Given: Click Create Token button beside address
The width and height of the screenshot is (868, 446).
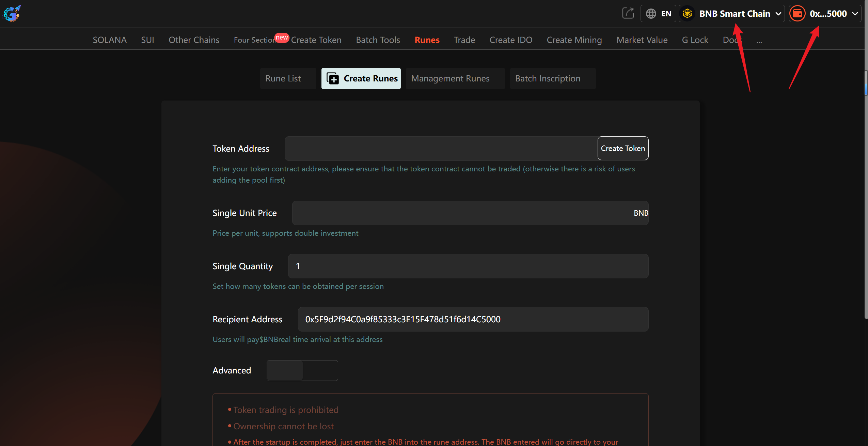Looking at the screenshot, I should (622, 148).
